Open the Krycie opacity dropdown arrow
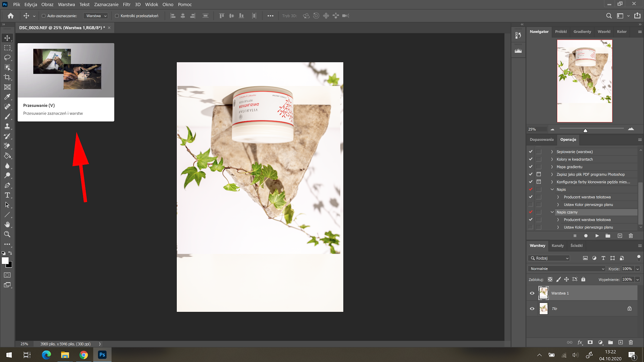Viewport: 644px width, 362px height. (x=637, y=269)
